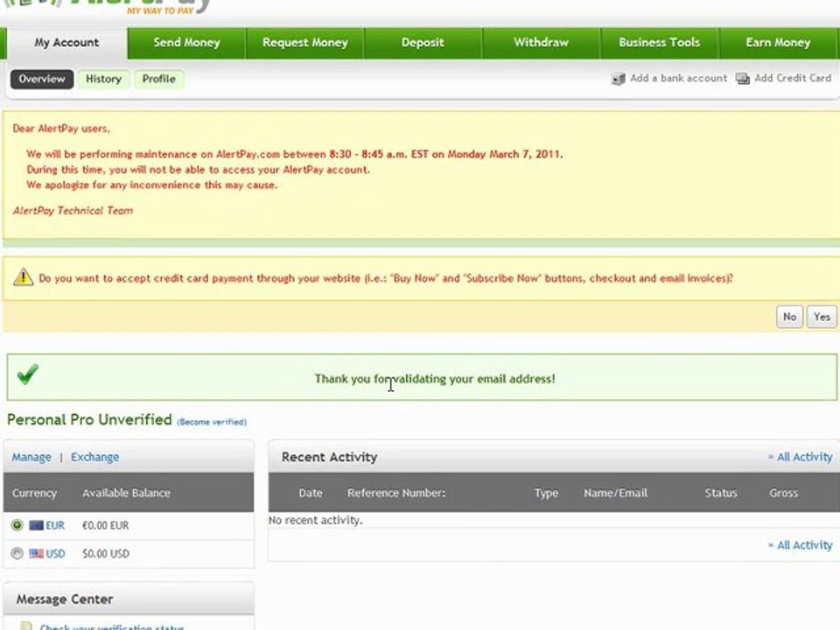Image resolution: width=840 pixels, height=630 pixels.
Task: Switch to the Deposit tab
Action: [423, 42]
